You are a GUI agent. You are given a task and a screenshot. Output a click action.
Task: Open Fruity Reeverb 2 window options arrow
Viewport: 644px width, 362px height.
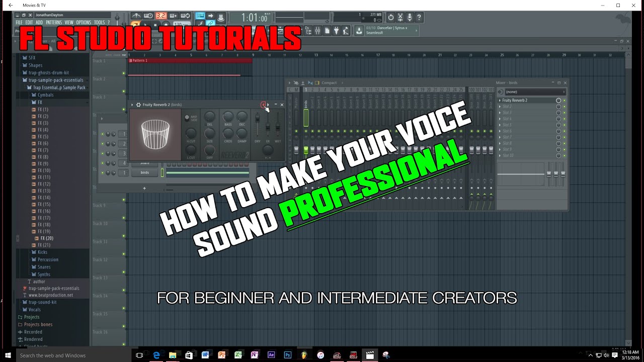tap(132, 105)
